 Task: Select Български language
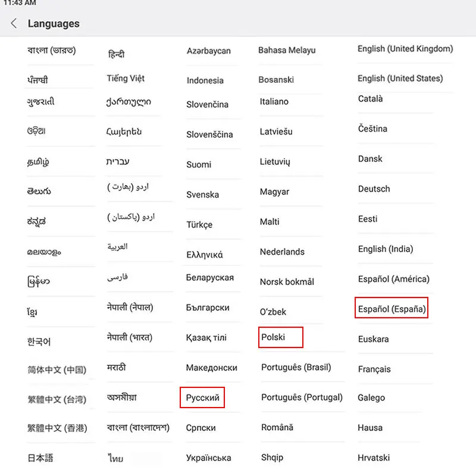click(x=208, y=308)
